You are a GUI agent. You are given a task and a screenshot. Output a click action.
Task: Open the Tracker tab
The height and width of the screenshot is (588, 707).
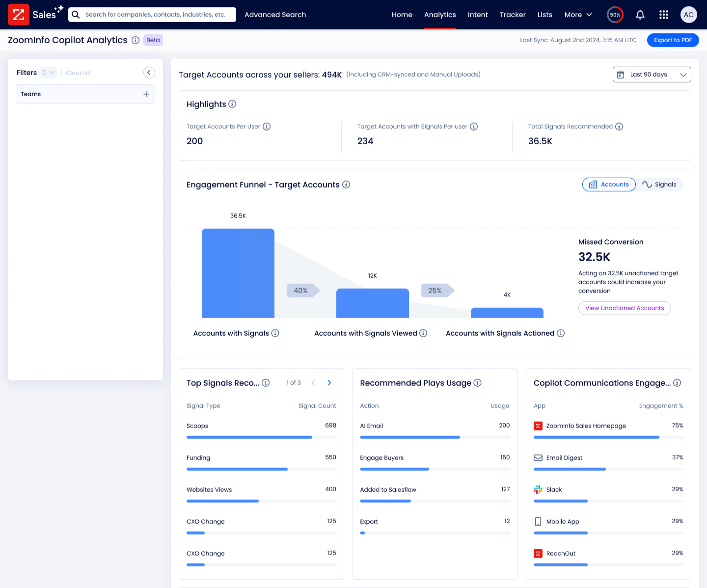pyautogui.click(x=513, y=15)
